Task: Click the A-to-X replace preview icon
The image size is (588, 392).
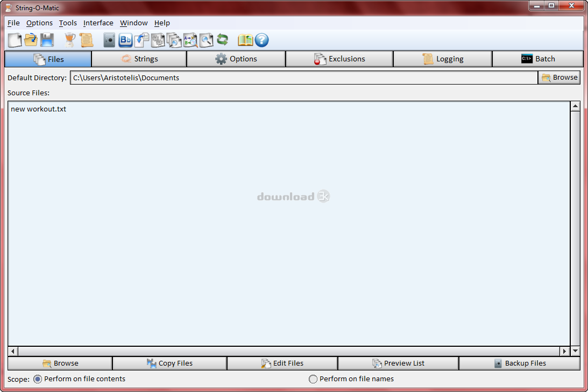Action: tap(190, 40)
